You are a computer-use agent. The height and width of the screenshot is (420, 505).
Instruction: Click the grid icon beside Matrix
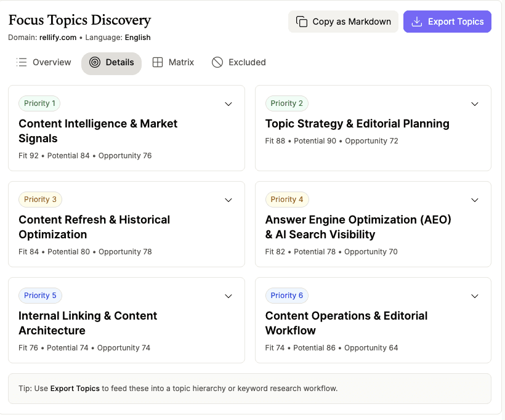158,62
